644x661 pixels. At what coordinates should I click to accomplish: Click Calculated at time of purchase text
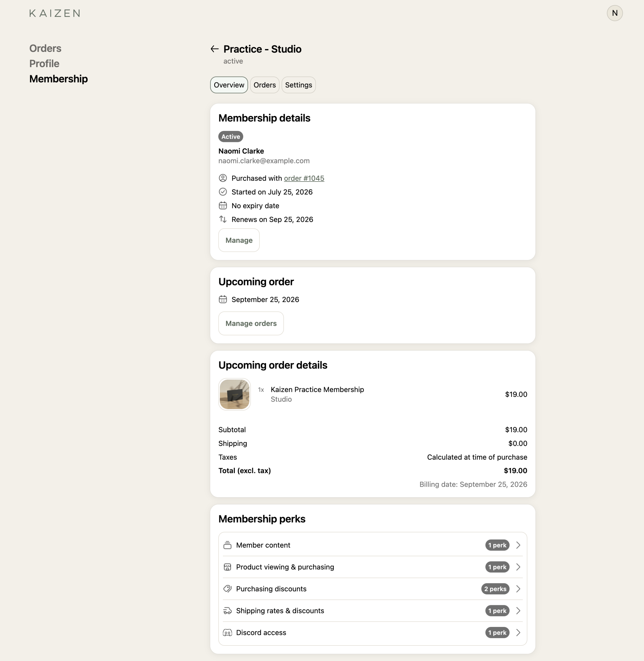tap(477, 457)
